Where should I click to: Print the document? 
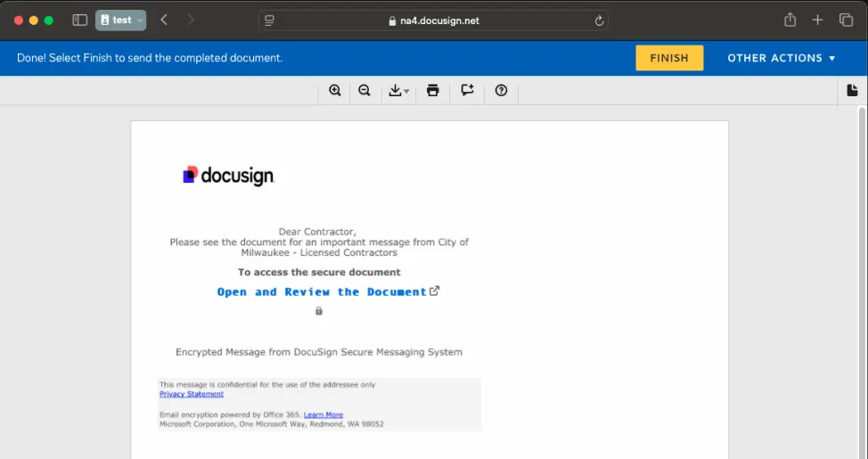(x=433, y=90)
